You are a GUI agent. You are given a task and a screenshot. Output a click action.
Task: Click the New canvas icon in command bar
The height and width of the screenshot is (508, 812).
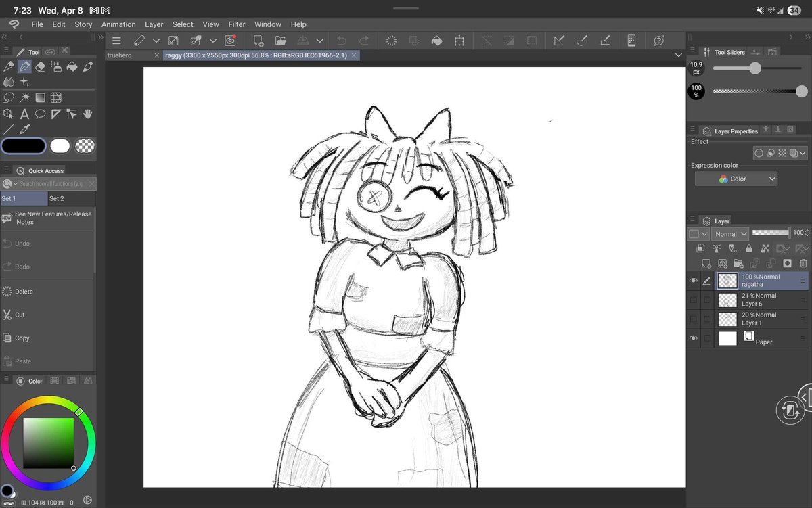coord(258,41)
